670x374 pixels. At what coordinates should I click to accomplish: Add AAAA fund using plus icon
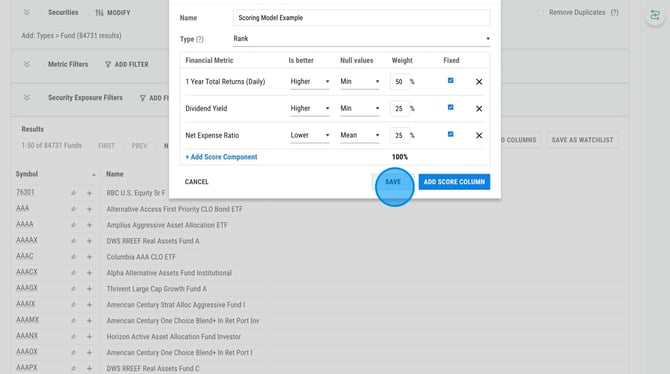click(89, 225)
